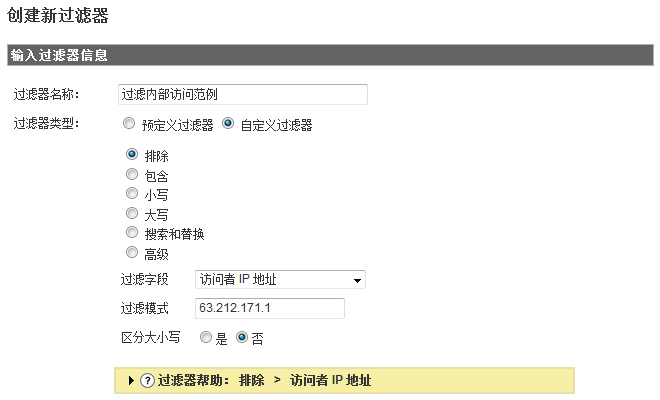Choose the 排除 filter type radio option
The height and width of the screenshot is (400, 660).
point(132,155)
